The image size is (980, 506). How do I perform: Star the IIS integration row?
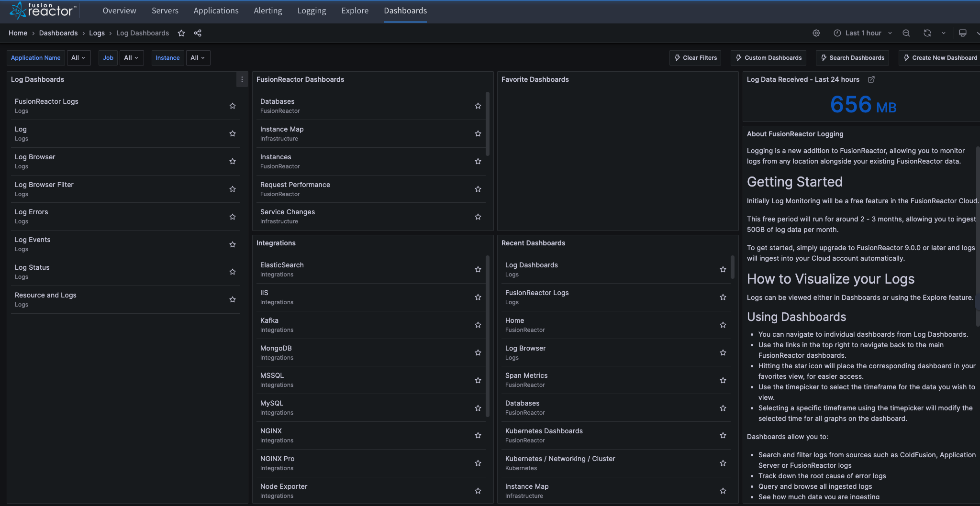(478, 297)
